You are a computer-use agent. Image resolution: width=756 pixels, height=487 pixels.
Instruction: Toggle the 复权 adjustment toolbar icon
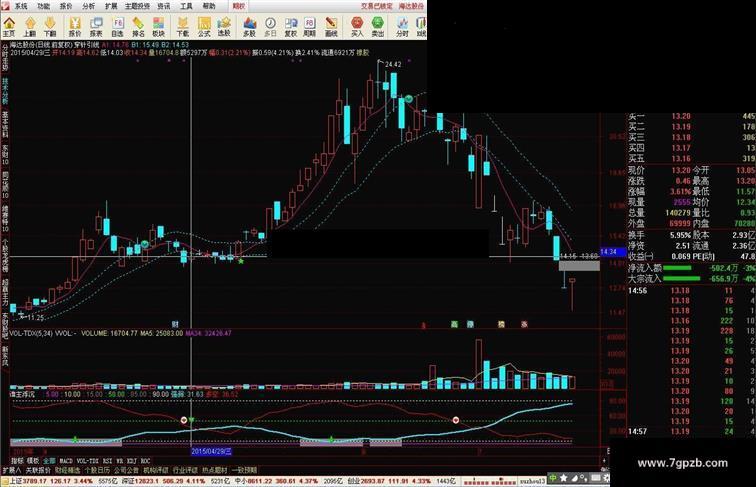pos(291,27)
